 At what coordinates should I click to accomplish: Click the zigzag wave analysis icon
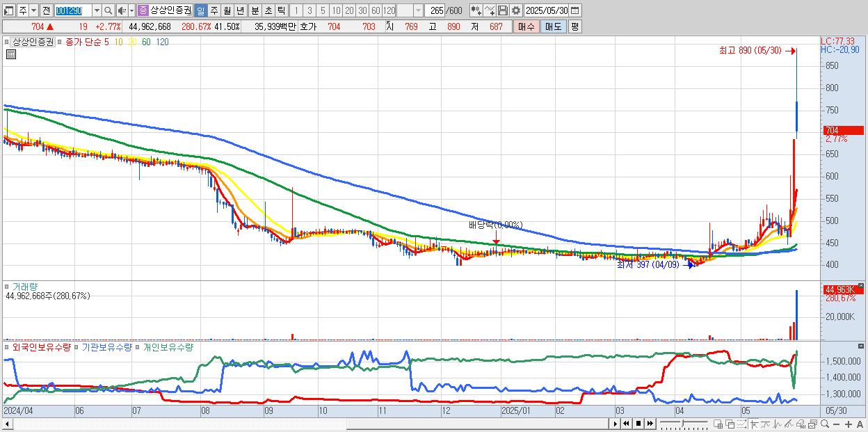click(778, 424)
